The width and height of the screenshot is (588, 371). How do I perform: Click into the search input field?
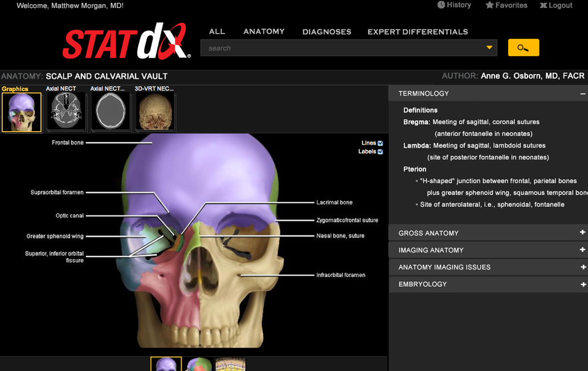click(x=342, y=48)
